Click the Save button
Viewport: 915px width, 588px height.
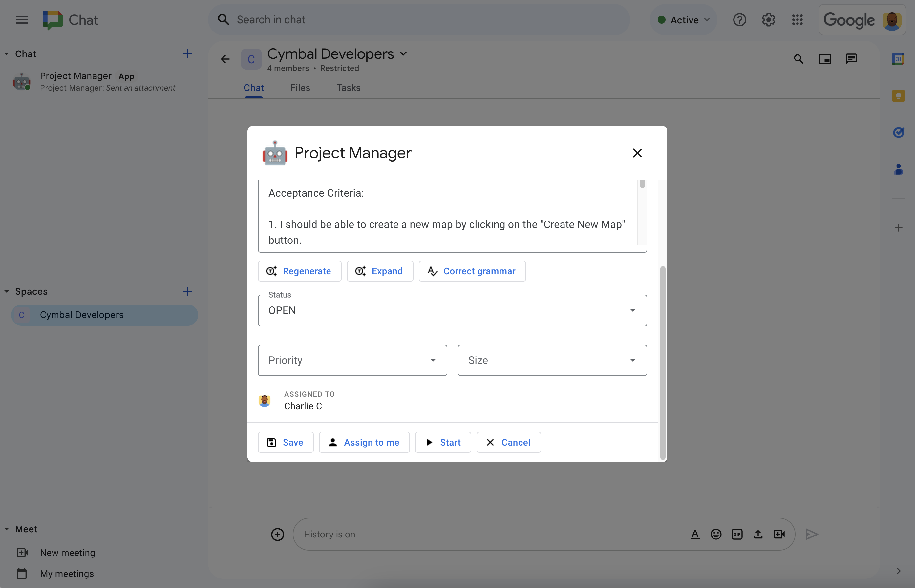pos(286,442)
